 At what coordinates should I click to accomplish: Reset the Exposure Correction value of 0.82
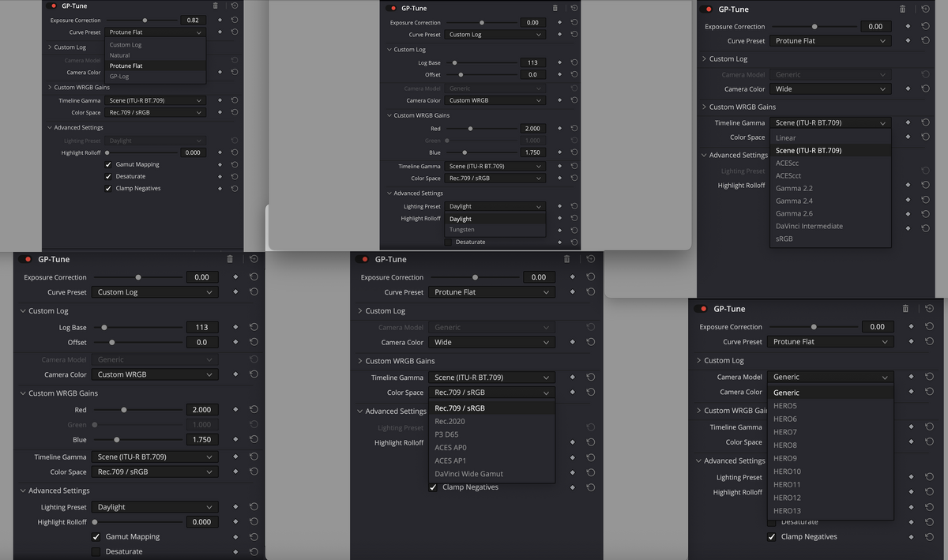coord(235,20)
